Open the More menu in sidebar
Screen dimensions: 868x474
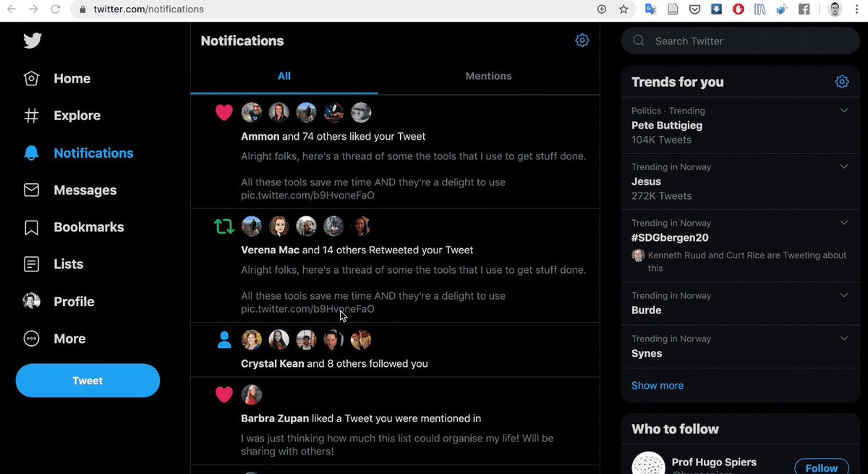54,339
